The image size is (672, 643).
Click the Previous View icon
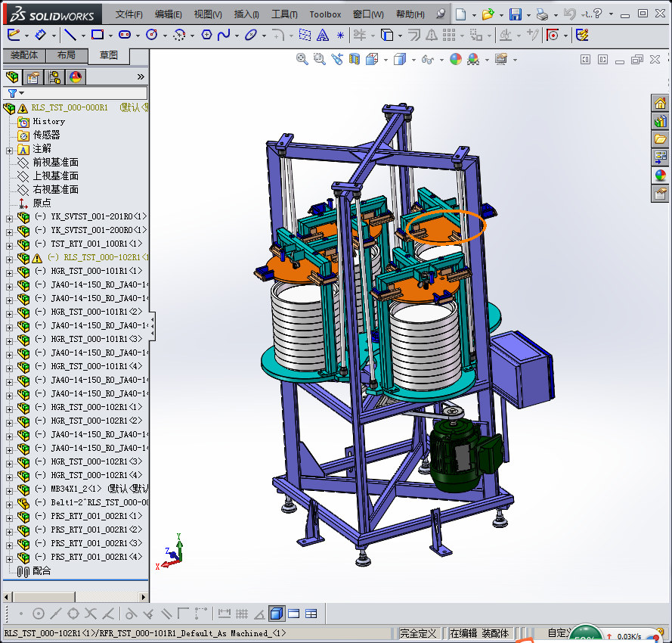[337, 59]
